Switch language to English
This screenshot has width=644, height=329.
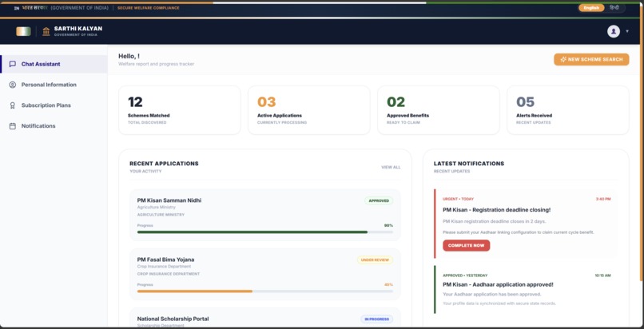click(x=591, y=8)
